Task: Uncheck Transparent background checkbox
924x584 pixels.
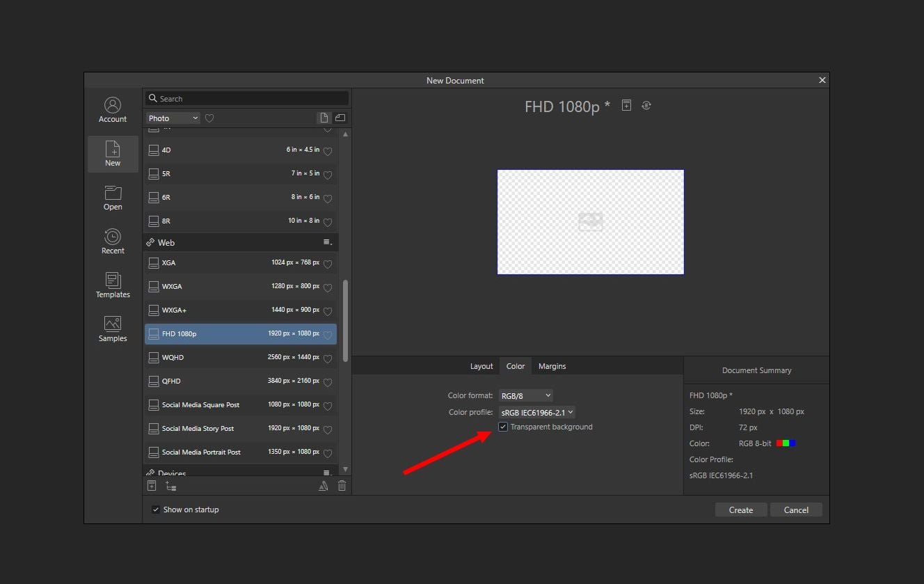Action: click(503, 427)
